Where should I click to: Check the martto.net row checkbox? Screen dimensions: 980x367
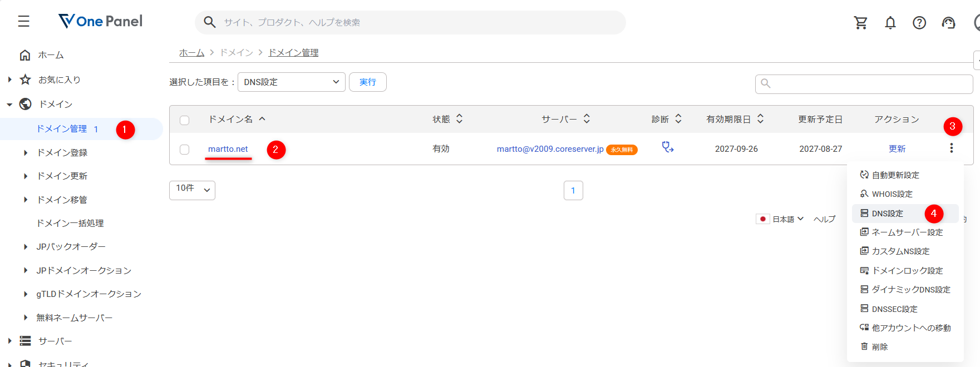[x=185, y=150]
